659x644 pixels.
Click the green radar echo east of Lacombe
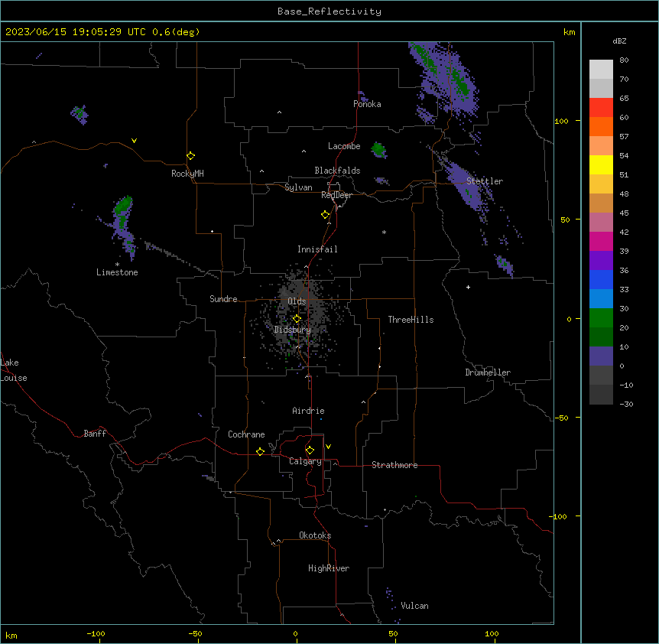tap(378, 149)
